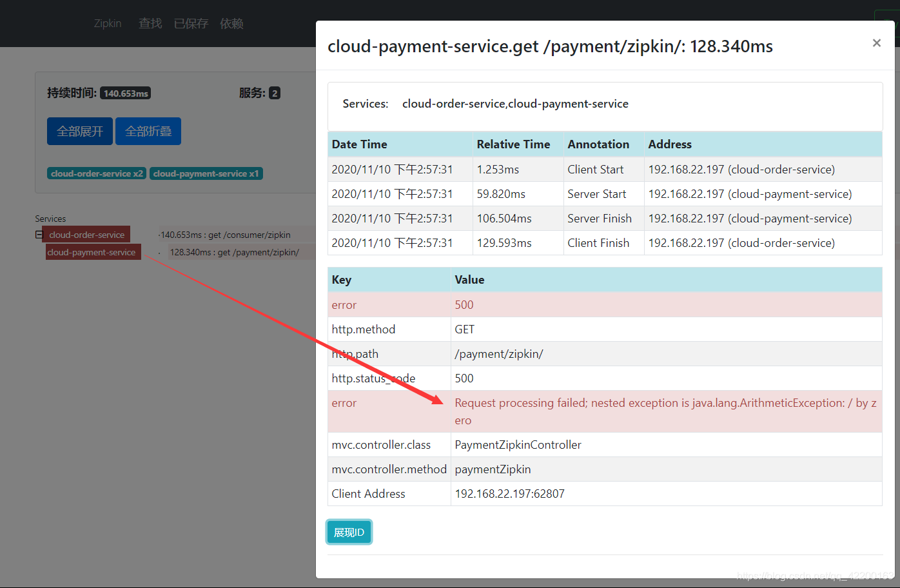Click the Relative Time column header

[x=518, y=144]
